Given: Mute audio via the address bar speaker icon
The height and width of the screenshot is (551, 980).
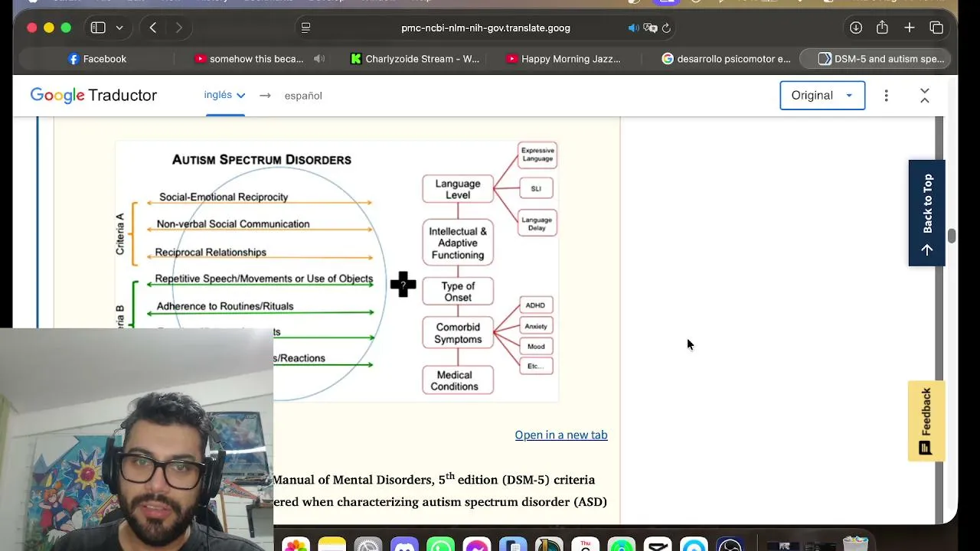Looking at the screenshot, I should pos(634,28).
